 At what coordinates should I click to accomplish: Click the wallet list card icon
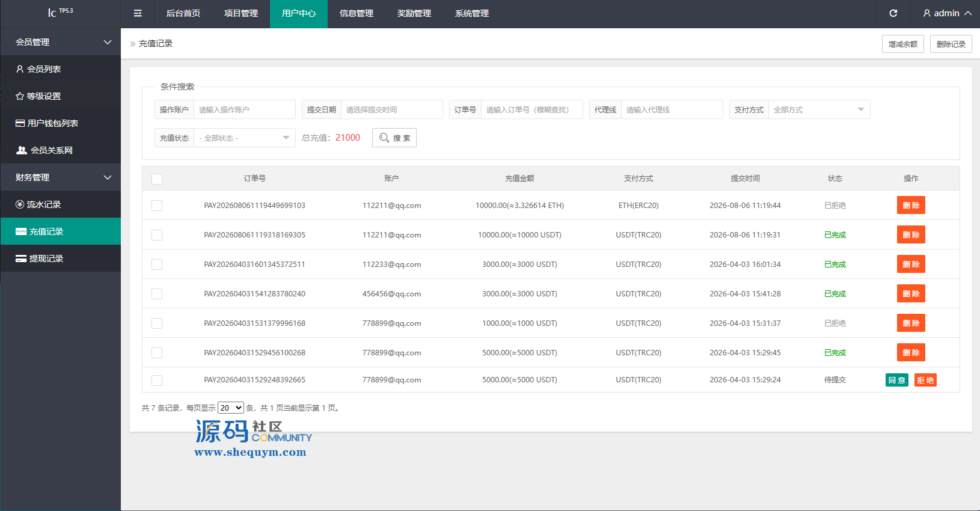[x=20, y=123]
